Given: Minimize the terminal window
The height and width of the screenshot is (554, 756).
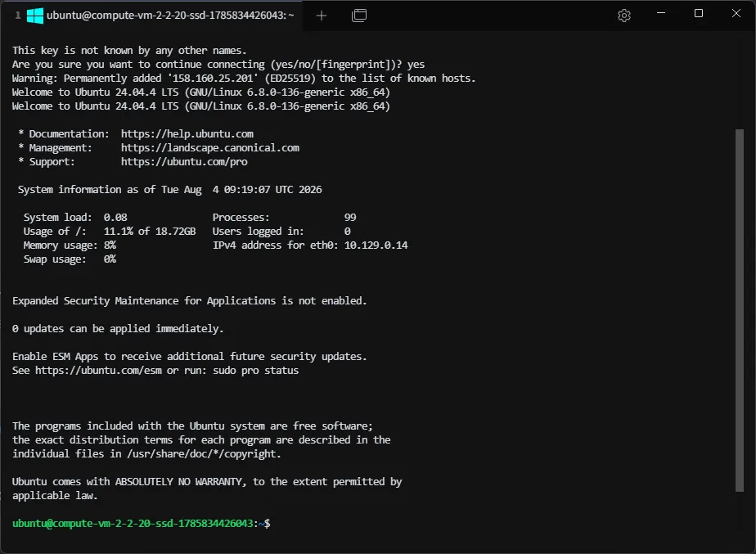Looking at the screenshot, I should pos(661,13).
